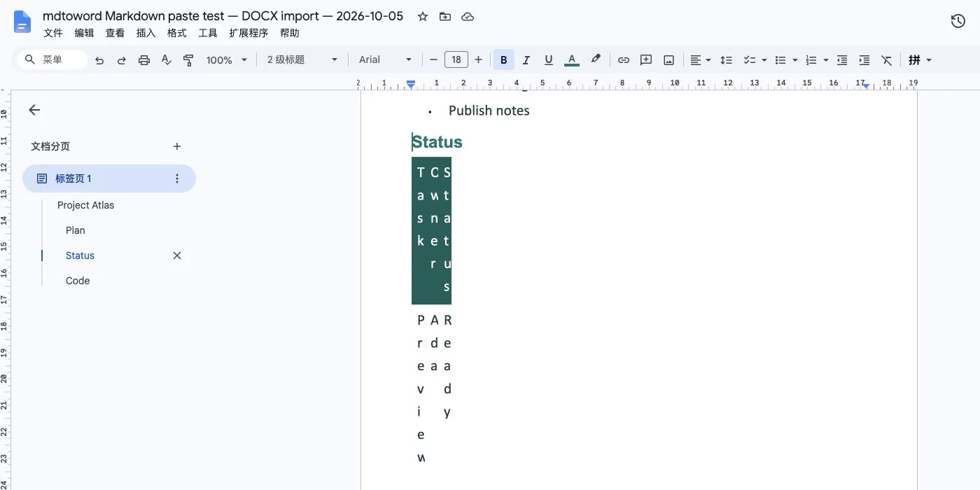
Task: Insert a link
Action: [624, 60]
